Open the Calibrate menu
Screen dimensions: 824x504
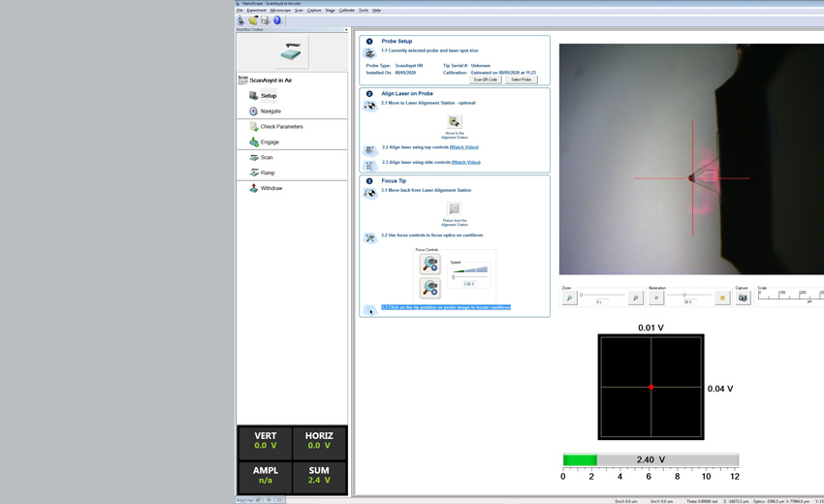[347, 11]
